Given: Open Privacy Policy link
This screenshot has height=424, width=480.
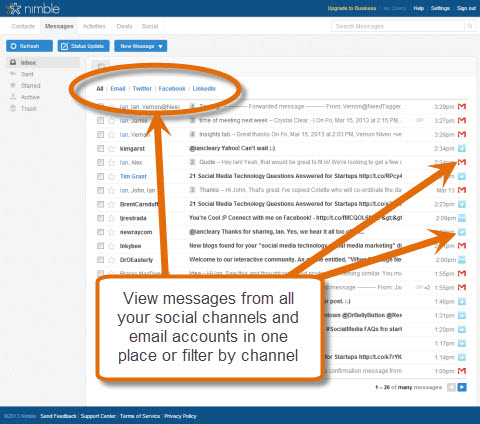Looking at the screenshot, I should click(x=180, y=416).
